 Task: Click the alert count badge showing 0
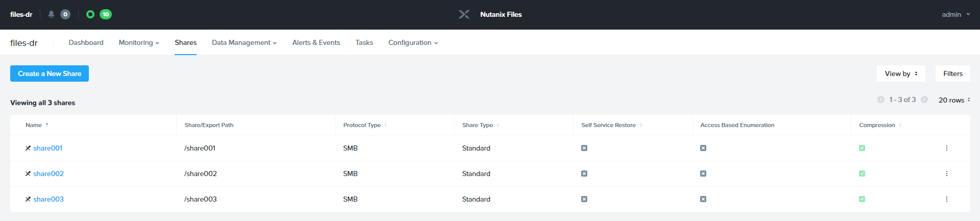tap(65, 14)
